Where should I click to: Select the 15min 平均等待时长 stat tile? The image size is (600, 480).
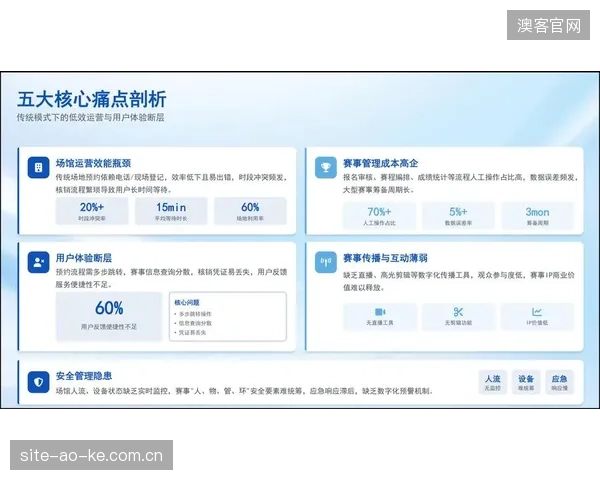click(171, 211)
